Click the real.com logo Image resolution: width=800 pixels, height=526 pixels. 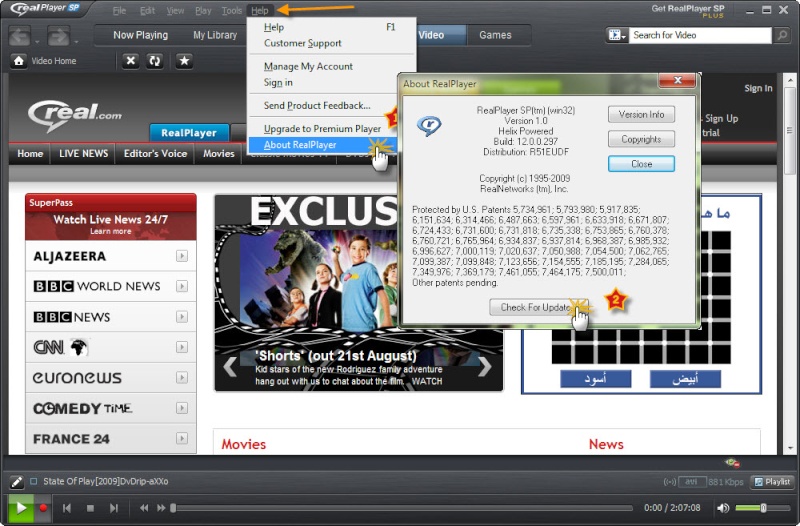click(x=74, y=114)
